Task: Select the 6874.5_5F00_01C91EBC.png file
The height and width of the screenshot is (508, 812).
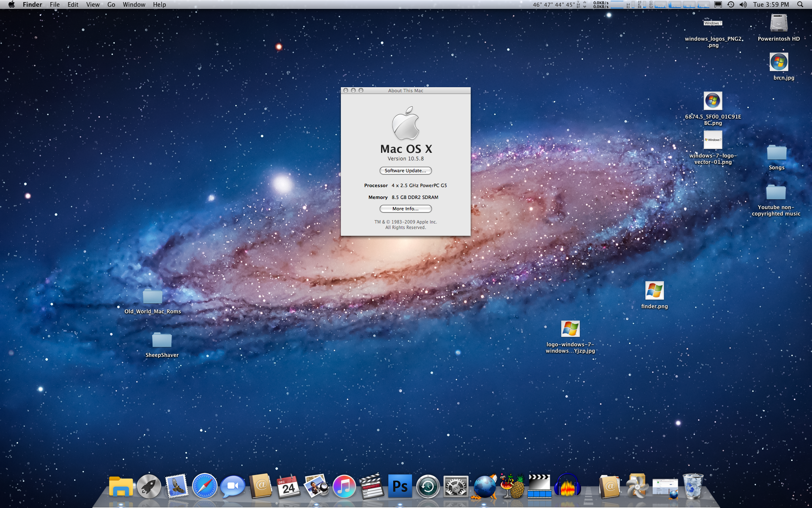Action: coord(713,101)
